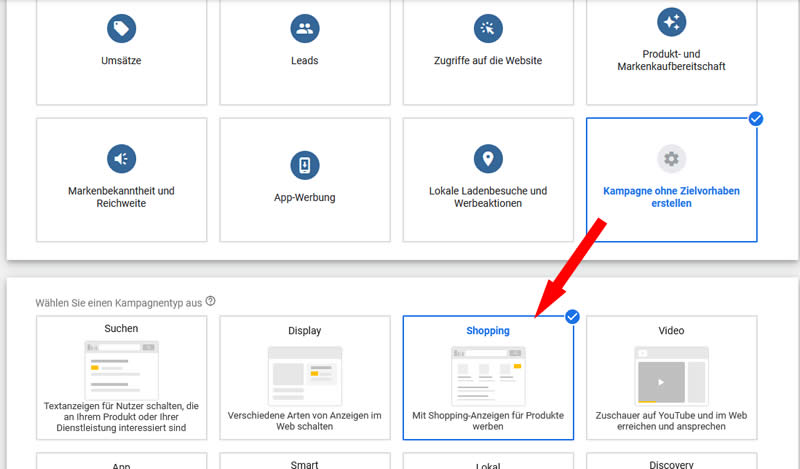Viewport: 800px width, 469px height.
Task: Toggle the checkmark on Kampagne ohne Zielvorhaben card
Action: click(756, 119)
